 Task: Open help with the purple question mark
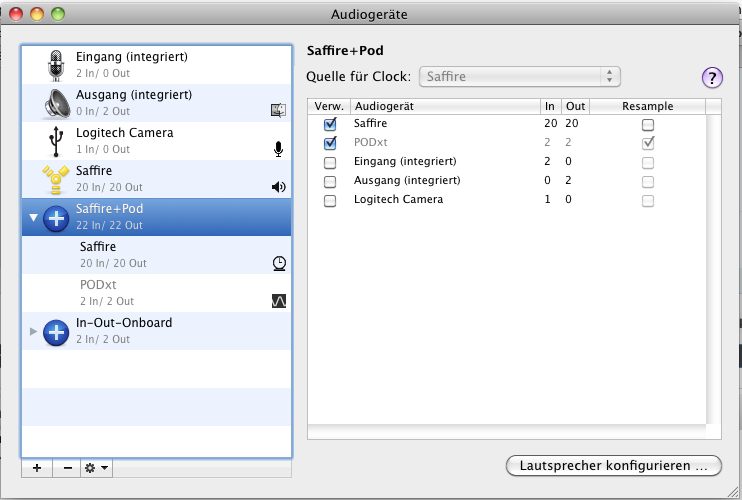[712, 78]
